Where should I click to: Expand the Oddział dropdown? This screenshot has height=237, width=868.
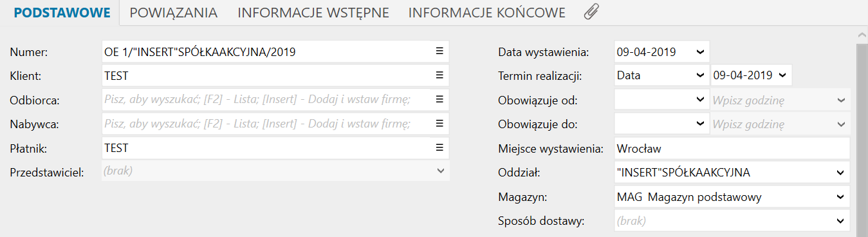point(840,173)
